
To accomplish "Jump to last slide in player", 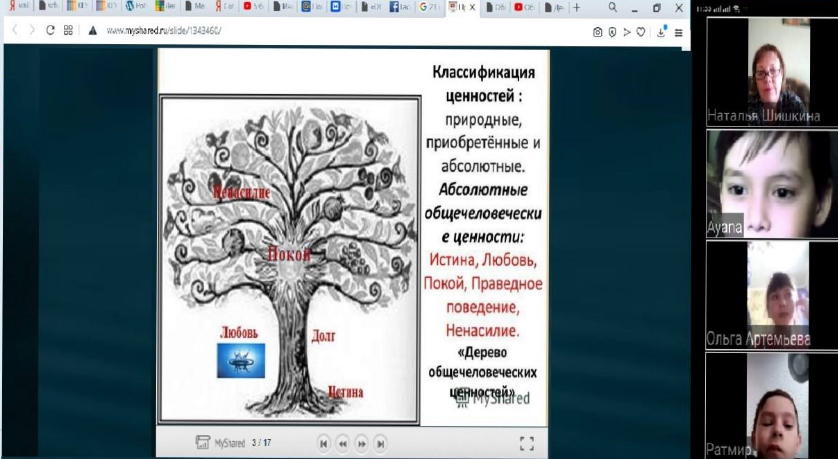I will 382,442.
